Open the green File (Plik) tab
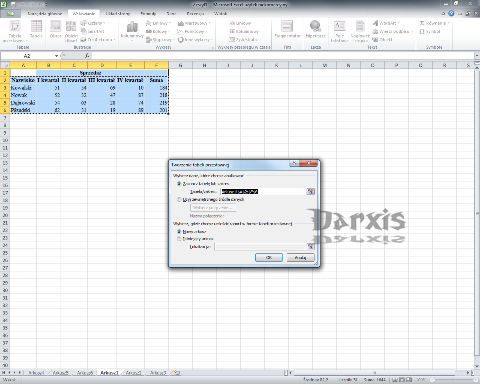The image size is (480, 384). click(11, 13)
